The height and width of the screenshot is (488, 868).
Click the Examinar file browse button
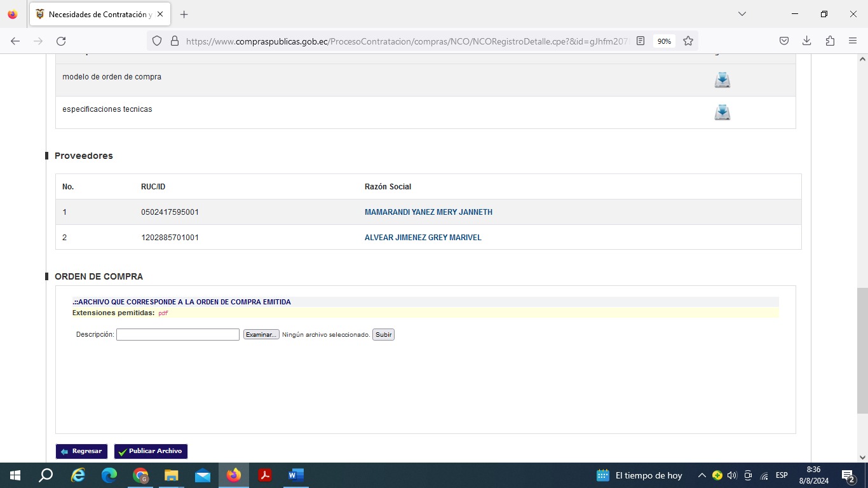(x=261, y=335)
